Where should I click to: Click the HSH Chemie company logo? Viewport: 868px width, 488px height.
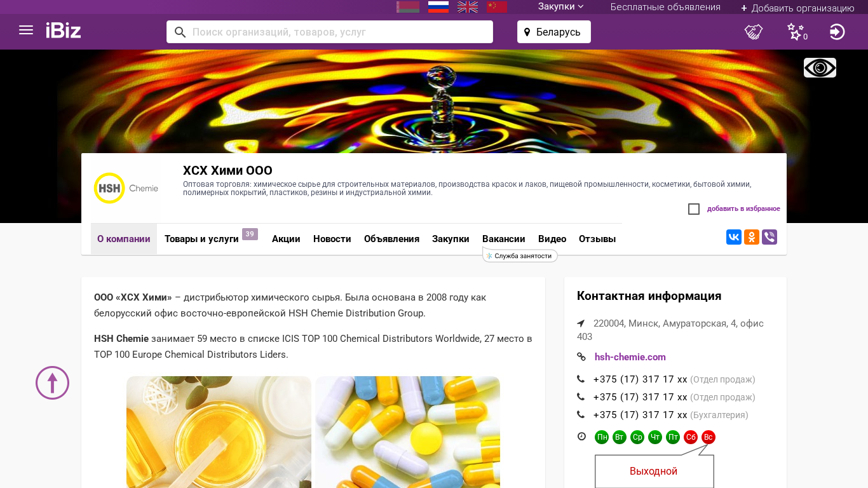click(x=126, y=188)
